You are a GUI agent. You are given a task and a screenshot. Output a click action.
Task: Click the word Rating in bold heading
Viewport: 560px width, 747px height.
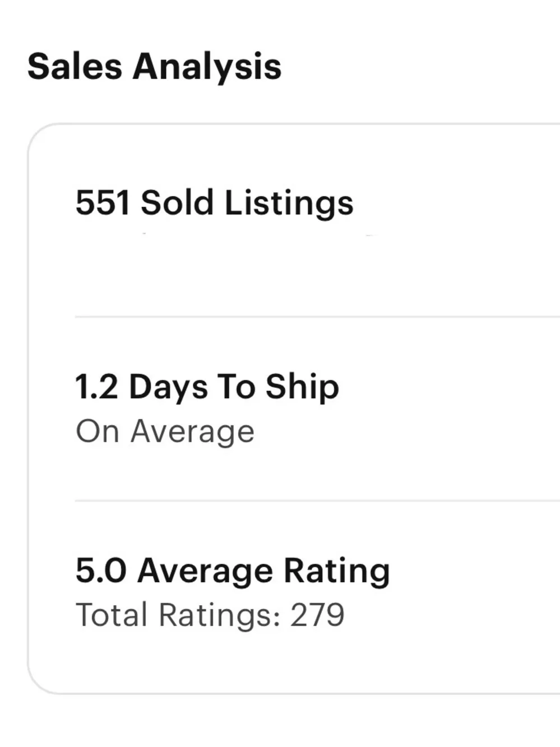[x=336, y=572]
